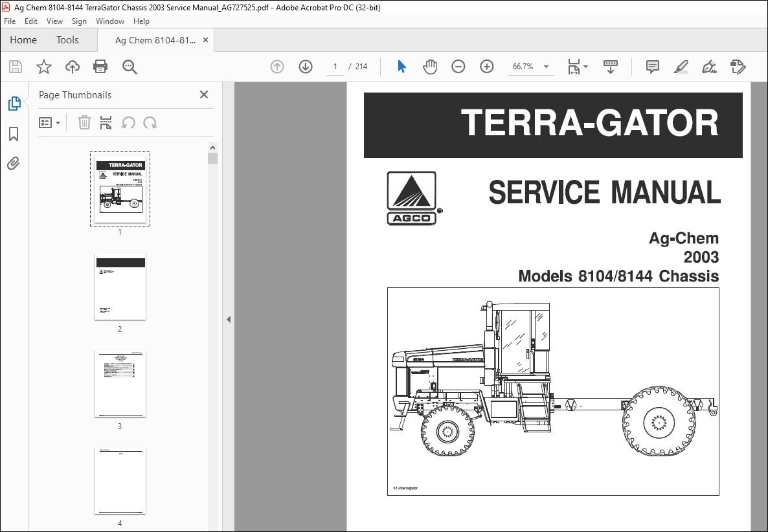Close the Ag Chem document tab

tap(206, 40)
